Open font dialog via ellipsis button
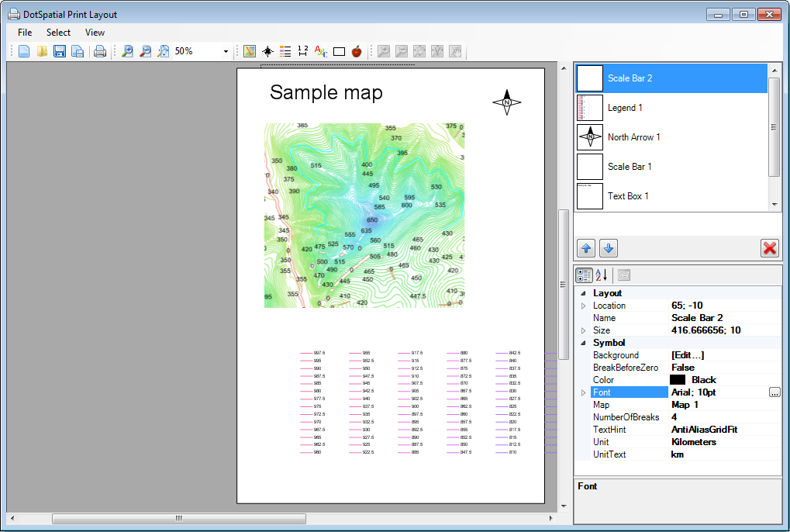Image resolution: width=790 pixels, height=532 pixels. tap(774, 392)
